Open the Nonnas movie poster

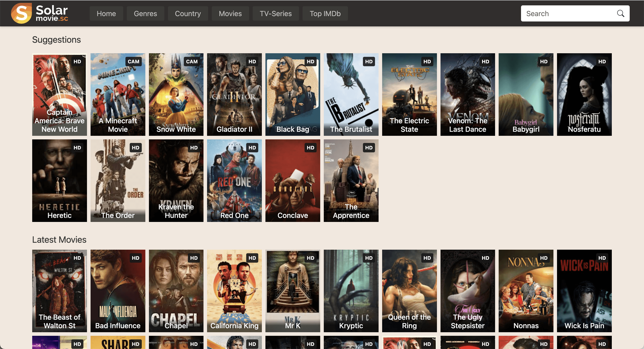point(526,291)
